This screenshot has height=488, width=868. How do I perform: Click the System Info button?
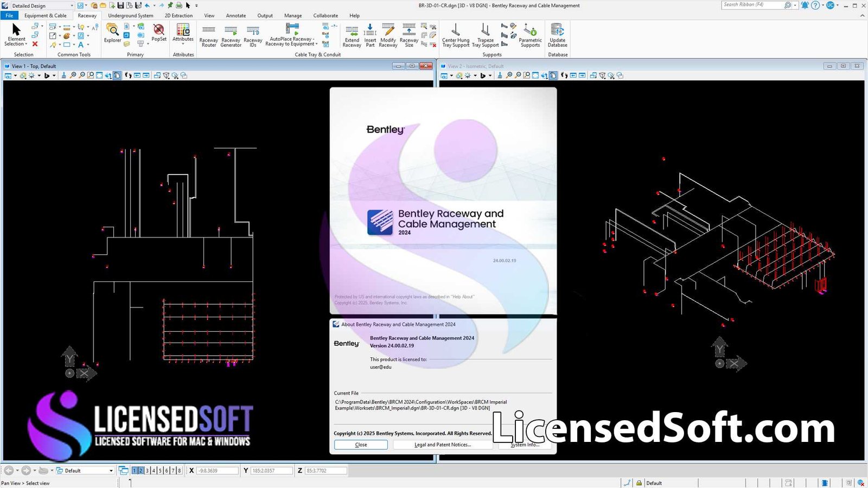pyautogui.click(x=525, y=445)
